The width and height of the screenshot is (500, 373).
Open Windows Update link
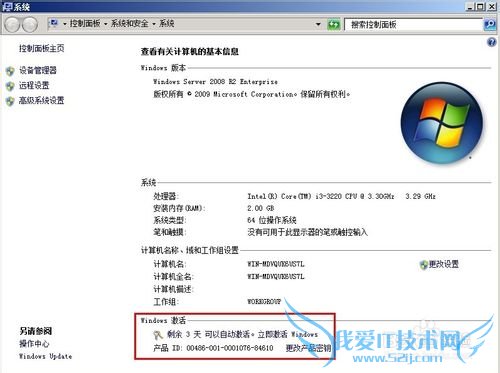tap(45, 356)
